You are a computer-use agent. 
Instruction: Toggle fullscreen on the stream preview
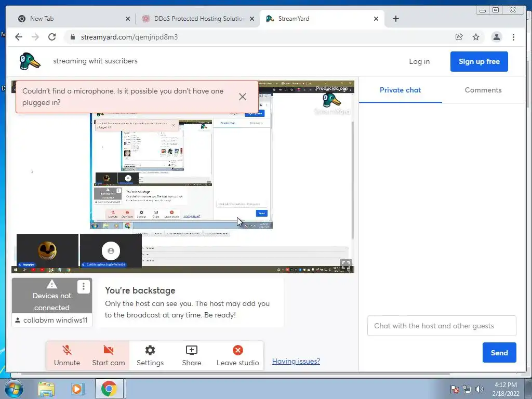pyautogui.click(x=345, y=264)
